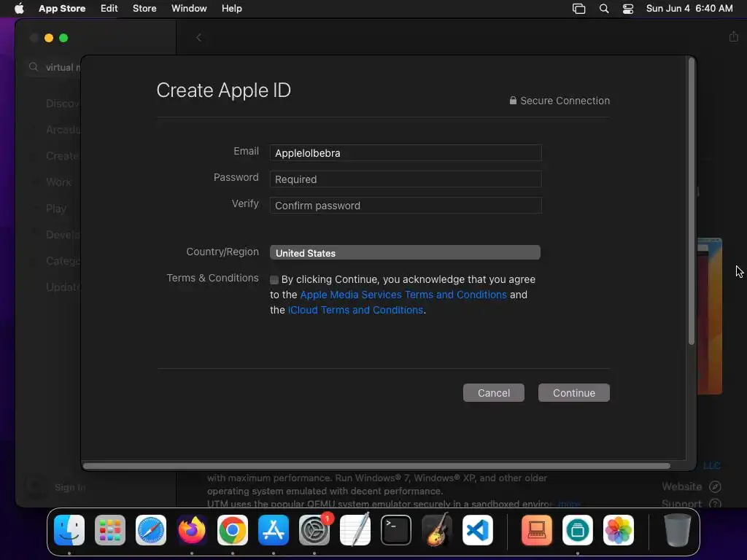Open Google Chrome from the dock
747x560 pixels.
233,530
